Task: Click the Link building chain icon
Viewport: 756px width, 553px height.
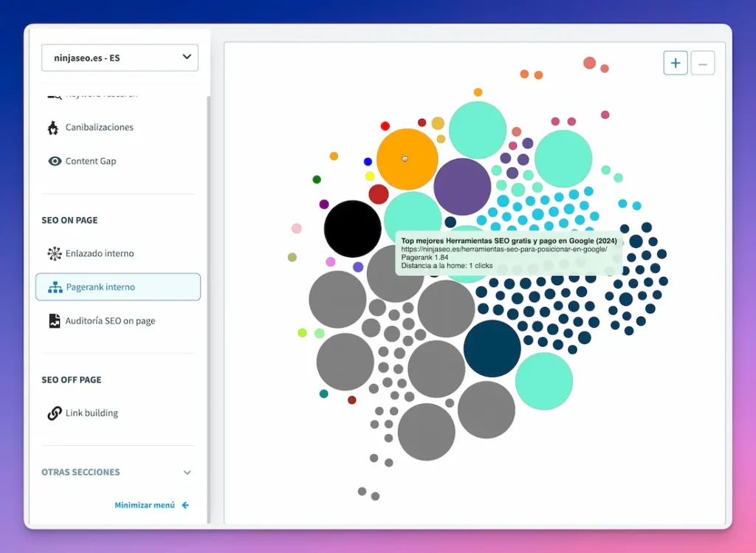Action: point(54,413)
